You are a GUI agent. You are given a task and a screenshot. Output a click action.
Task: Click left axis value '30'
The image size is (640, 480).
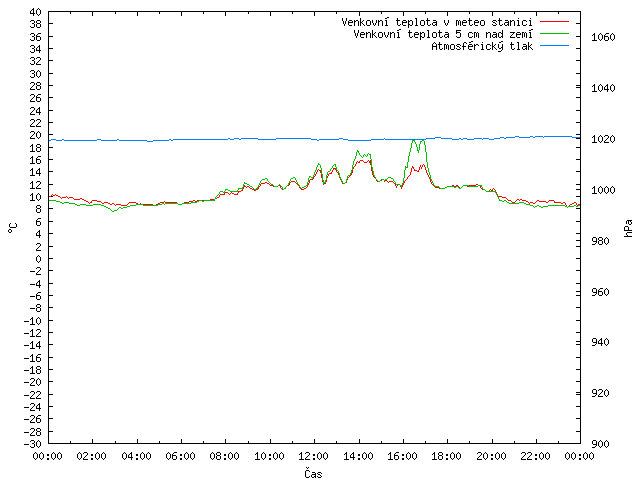pos(36,74)
